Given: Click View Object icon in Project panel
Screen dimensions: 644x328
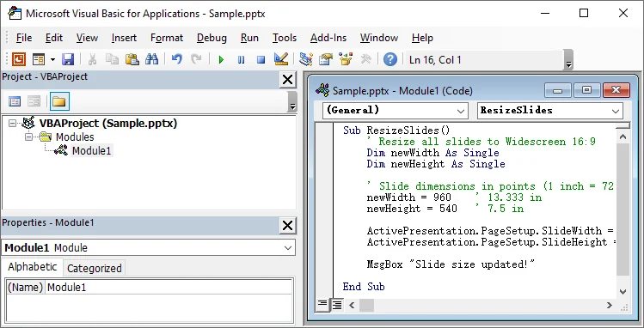Looking at the screenshot, I should point(34,101).
